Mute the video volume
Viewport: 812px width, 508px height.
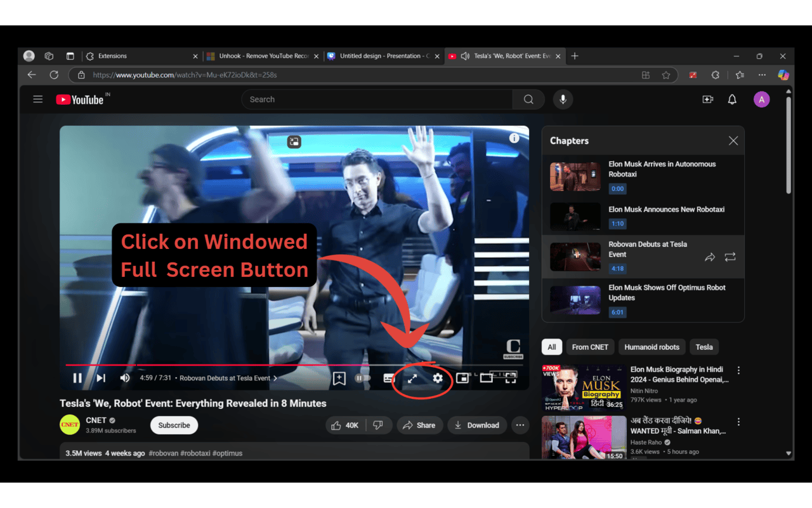click(x=125, y=378)
